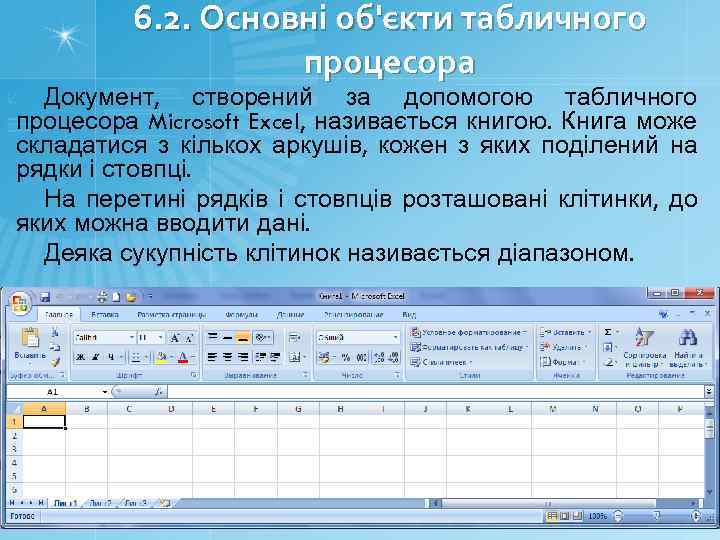Open the Формат dropdown in the Cells group
Screen dimensions: 720x540
tap(562, 362)
